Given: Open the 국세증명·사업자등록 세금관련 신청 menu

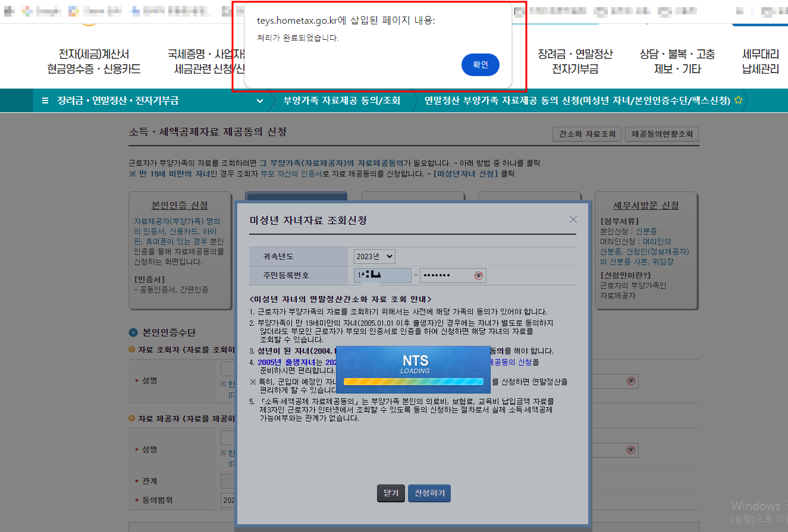Looking at the screenshot, I should point(207,62).
